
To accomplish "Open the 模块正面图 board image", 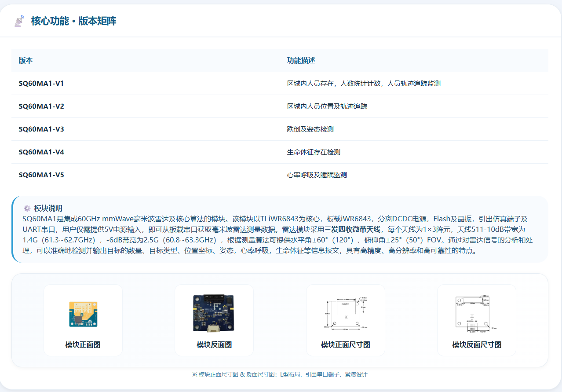I will coord(83,314).
